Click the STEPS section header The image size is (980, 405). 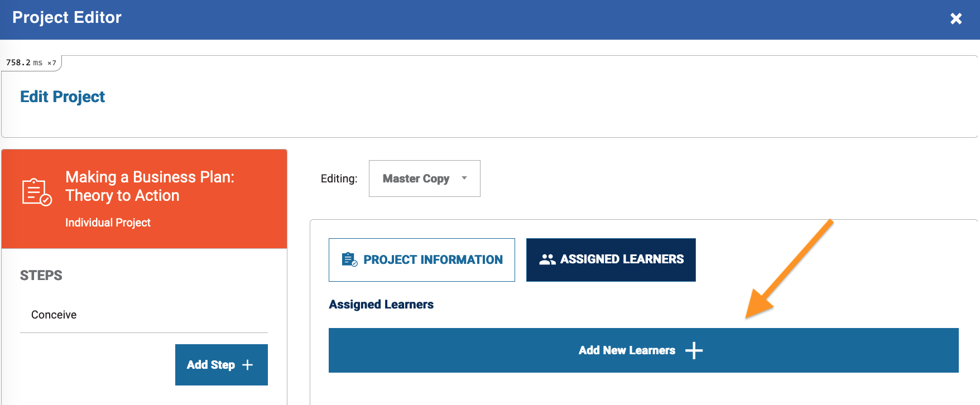(41, 276)
